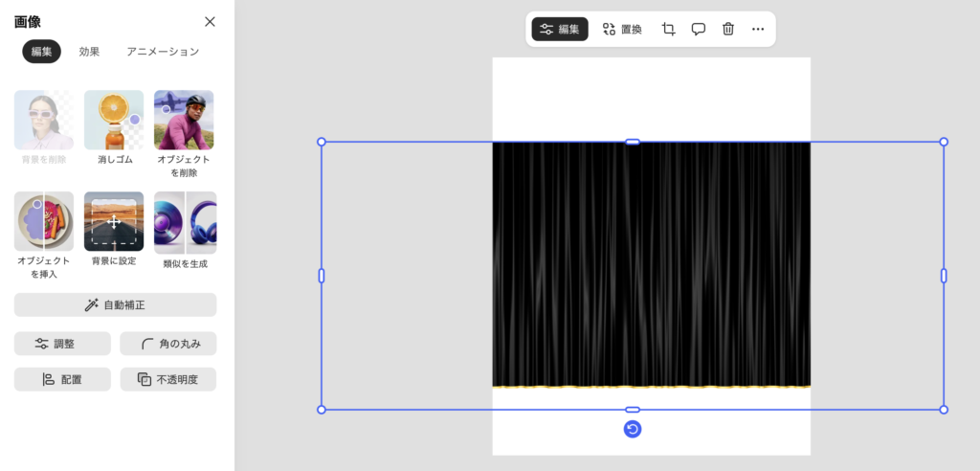Screen dimensions: 980x471
Task: Delete image with the trash icon
Action: click(x=728, y=29)
